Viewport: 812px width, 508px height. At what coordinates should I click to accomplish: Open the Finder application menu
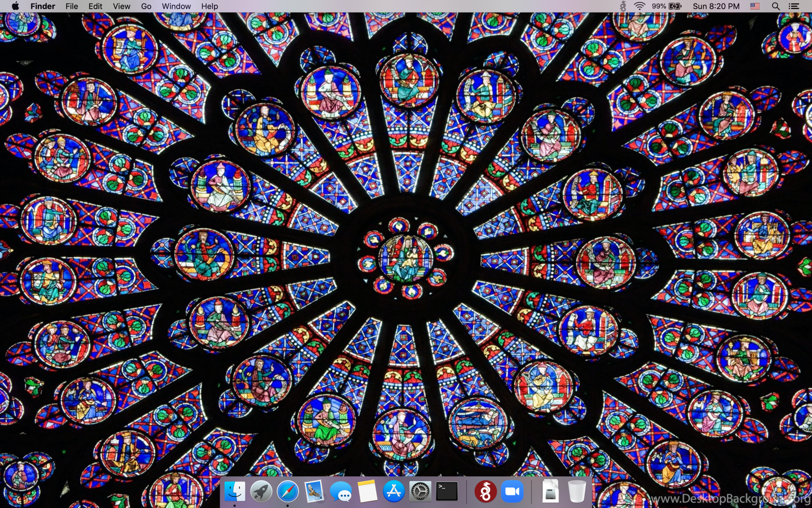tap(43, 6)
